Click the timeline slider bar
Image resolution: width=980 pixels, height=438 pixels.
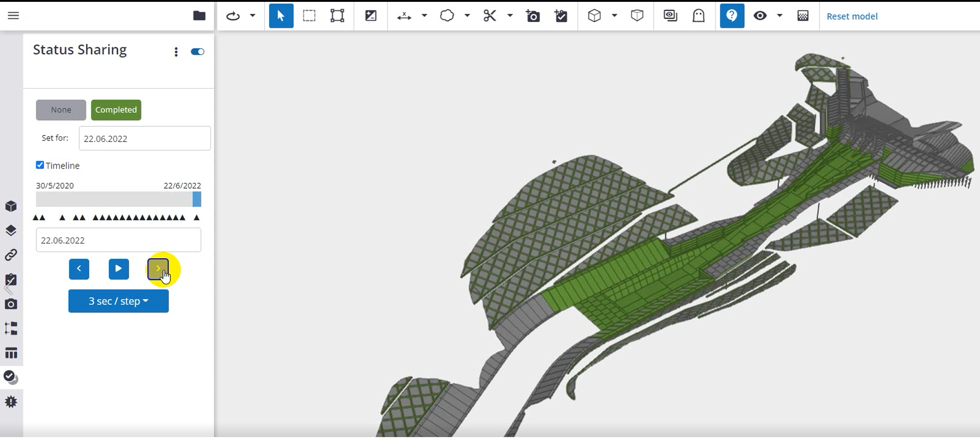(x=118, y=199)
